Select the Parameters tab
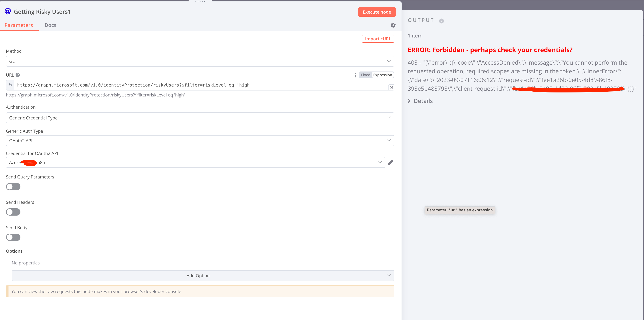Screen dimensions: 644x320 click(x=19, y=25)
